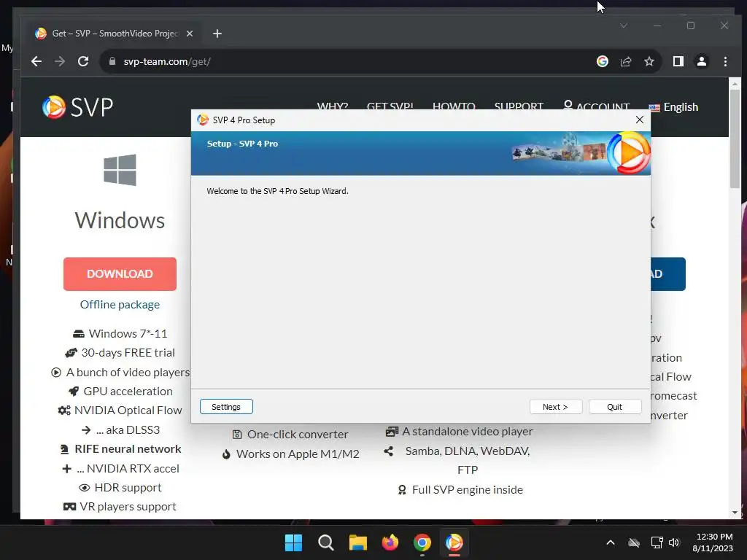Quit the SVP 4 Pro Setup wizard
The width and height of the screenshot is (747, 560).
tap(614, 407)
